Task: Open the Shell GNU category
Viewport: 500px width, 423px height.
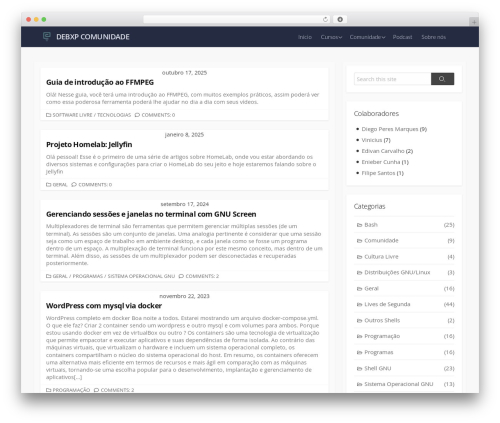Action: tap(378, 368)
